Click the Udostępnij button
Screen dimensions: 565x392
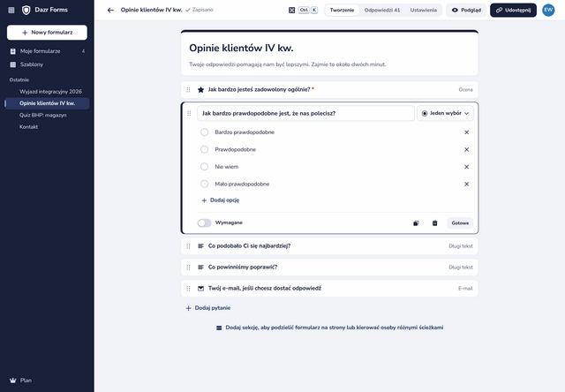513,10
